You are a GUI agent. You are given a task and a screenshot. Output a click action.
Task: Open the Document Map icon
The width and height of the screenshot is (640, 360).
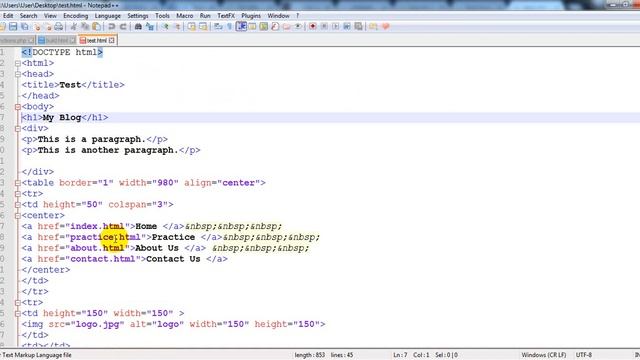click(264, 27)
